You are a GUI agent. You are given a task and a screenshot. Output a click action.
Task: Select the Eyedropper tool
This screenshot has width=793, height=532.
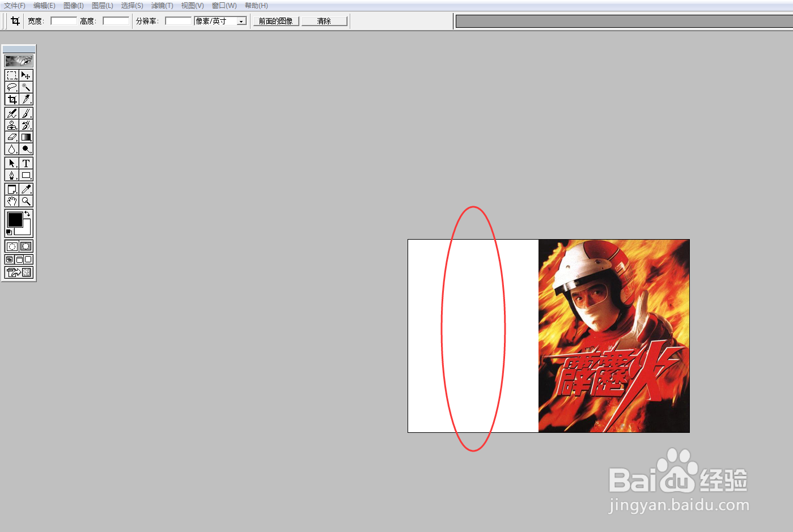click(x=26, y=189)
